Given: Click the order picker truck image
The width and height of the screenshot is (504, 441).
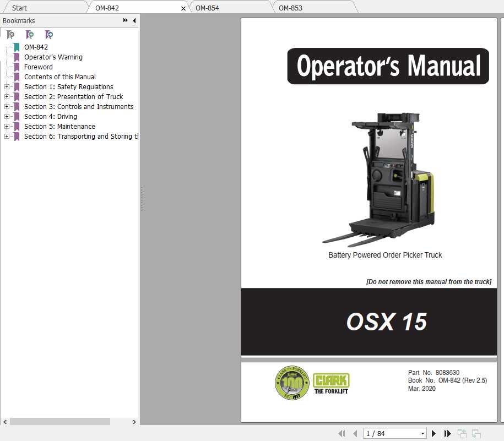Looking at the screenshot, I should (378, 179).
